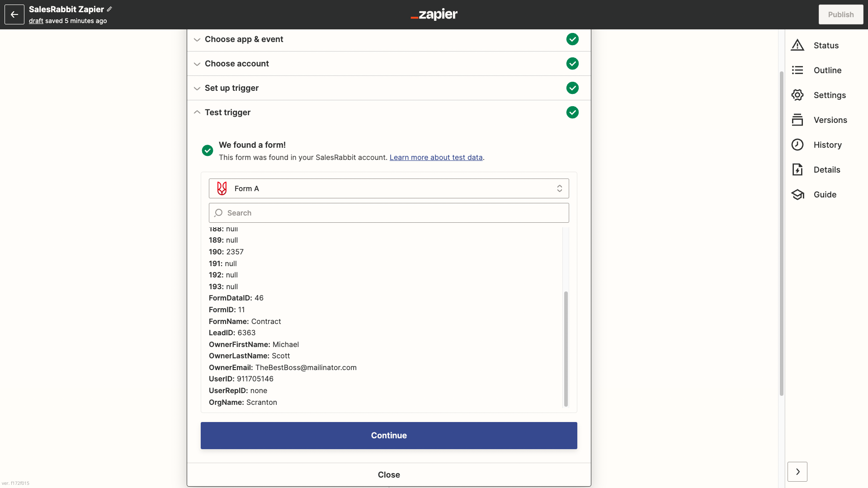The image size is (868, 488).
Task: Open the Details file icon
Action: coord(797,169)
